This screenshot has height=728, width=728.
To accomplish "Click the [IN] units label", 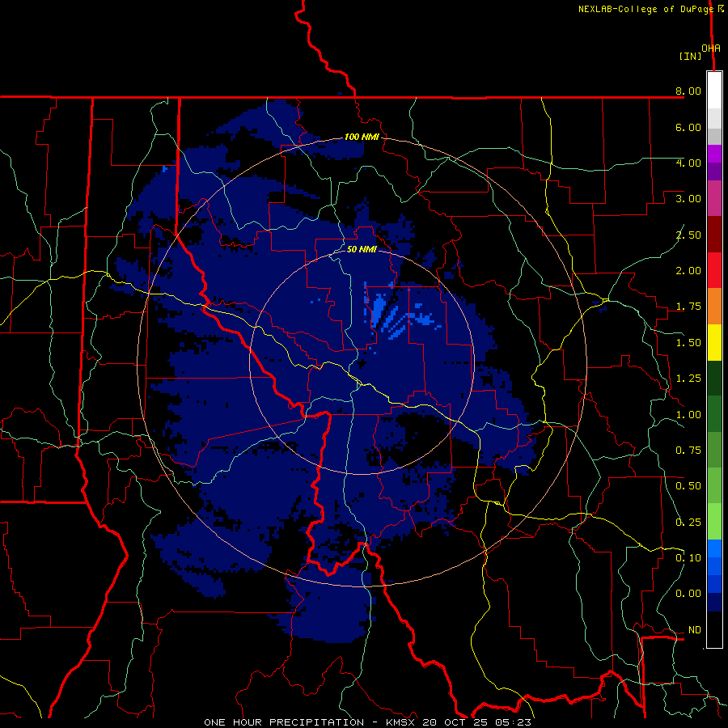I will tap(690, 56).
